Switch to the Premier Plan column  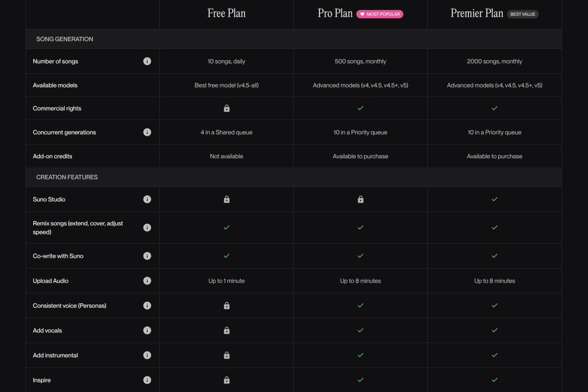(477, 13)
